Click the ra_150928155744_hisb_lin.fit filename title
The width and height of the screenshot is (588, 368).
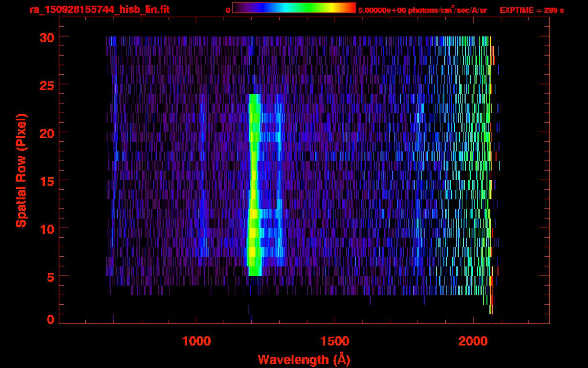click(99, 10)
